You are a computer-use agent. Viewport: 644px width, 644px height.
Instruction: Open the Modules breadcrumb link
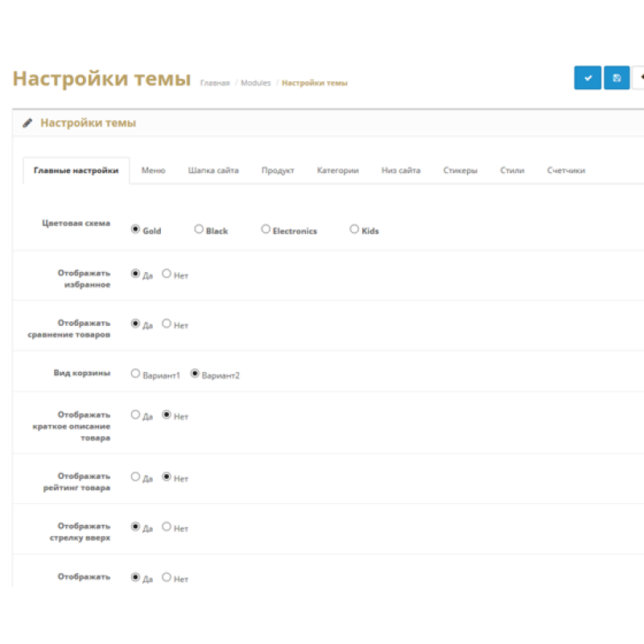pos(256,82)
